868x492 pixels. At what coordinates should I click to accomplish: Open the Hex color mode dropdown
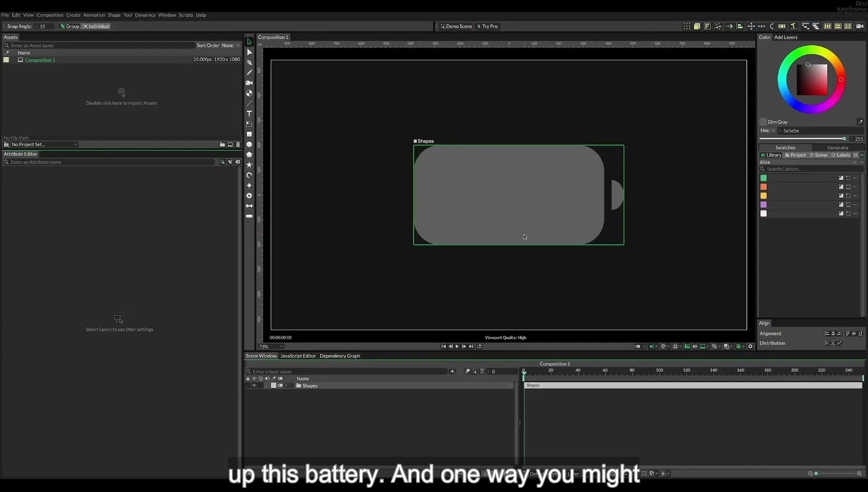[x=768, y=131]
